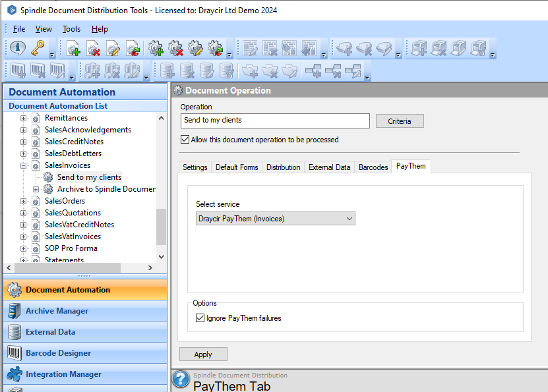The image size is (548, 392).
Task: Switch to the Distribution tab
Action: click(283, 167)
